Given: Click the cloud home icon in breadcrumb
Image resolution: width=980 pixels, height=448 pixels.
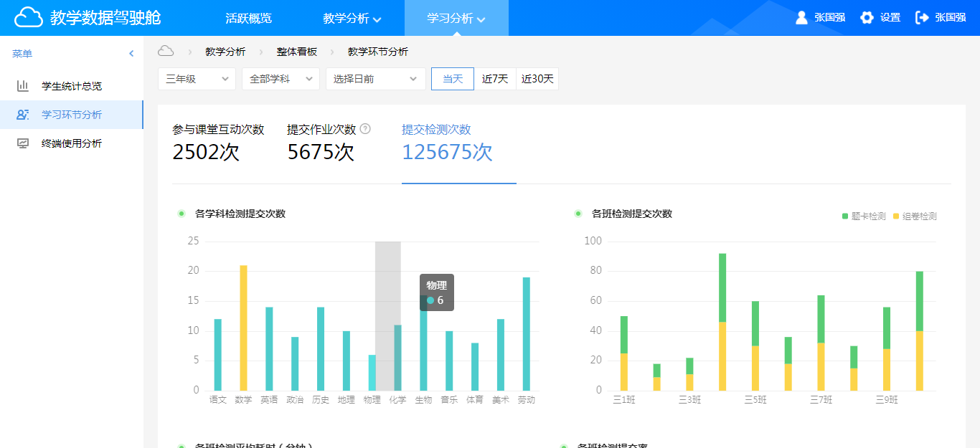Looking at the screenshot, I should pos(166,51).
